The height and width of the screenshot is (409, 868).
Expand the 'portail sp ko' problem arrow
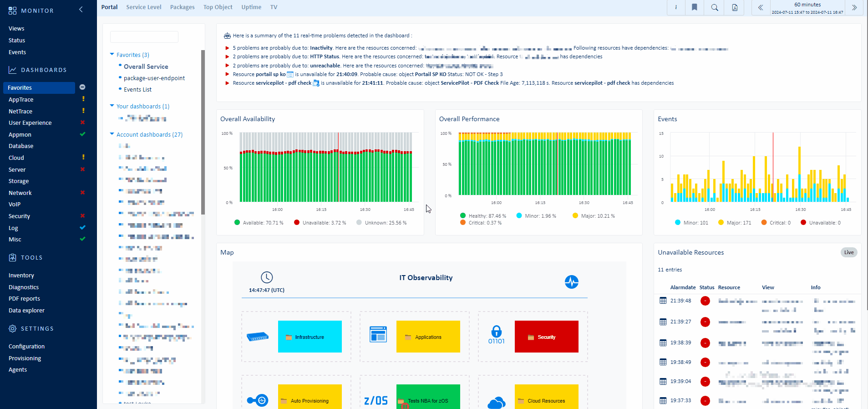(x=227, y=74)
